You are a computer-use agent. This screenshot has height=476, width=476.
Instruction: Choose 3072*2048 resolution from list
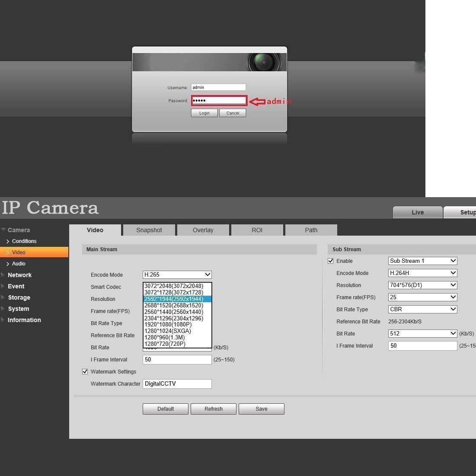click(174, 286)
